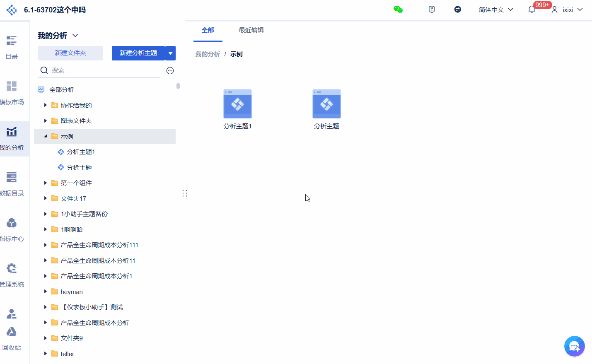Click 示例 in the breadcrumb
The height and width of the screenshot is (364, 592).
pyautogui.click(x=237, y=54)
